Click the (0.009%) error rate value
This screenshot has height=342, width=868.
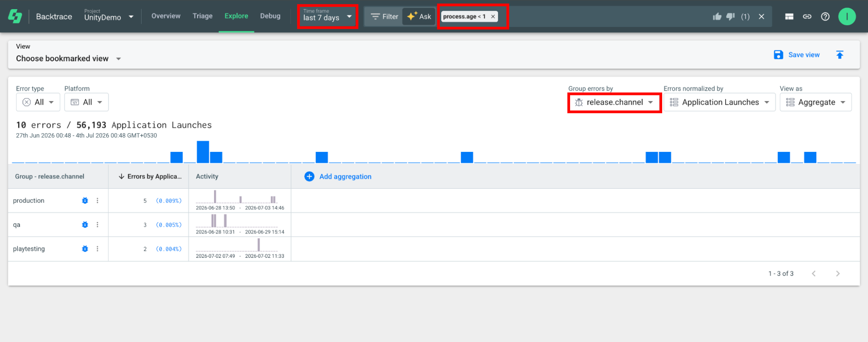tap(168, 201)
